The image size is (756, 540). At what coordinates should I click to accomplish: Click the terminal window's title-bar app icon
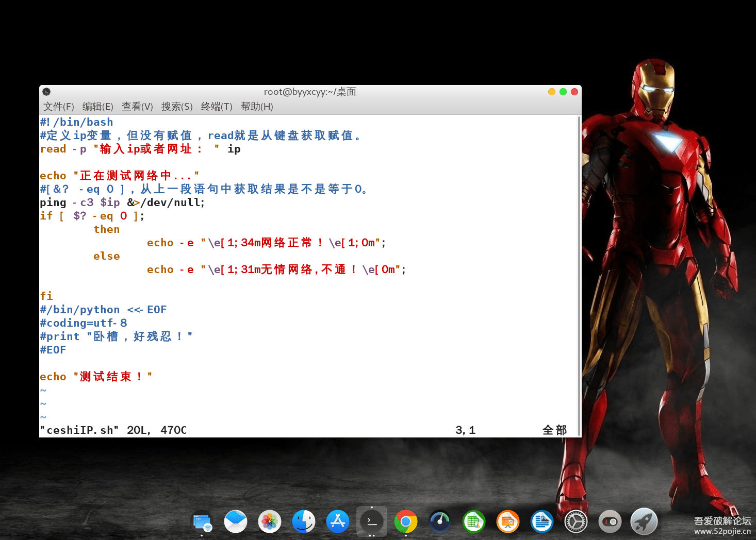point(46,92)
